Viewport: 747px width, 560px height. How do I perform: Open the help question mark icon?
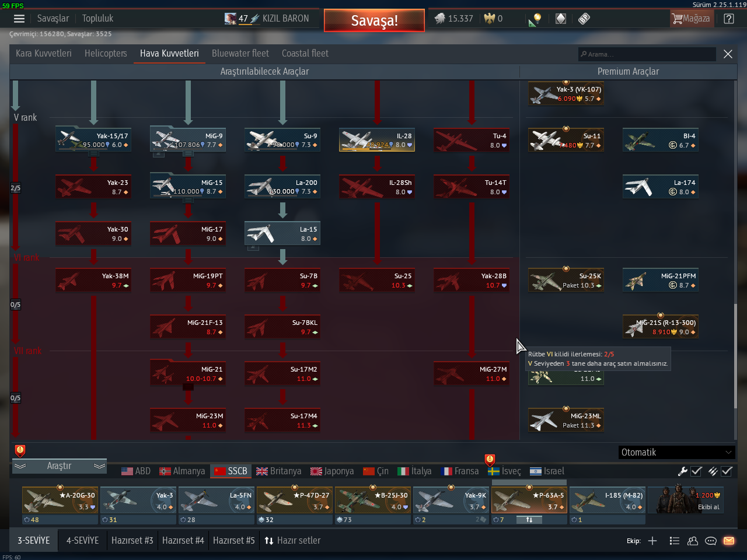pyautogui.click(x=729, y=19)
